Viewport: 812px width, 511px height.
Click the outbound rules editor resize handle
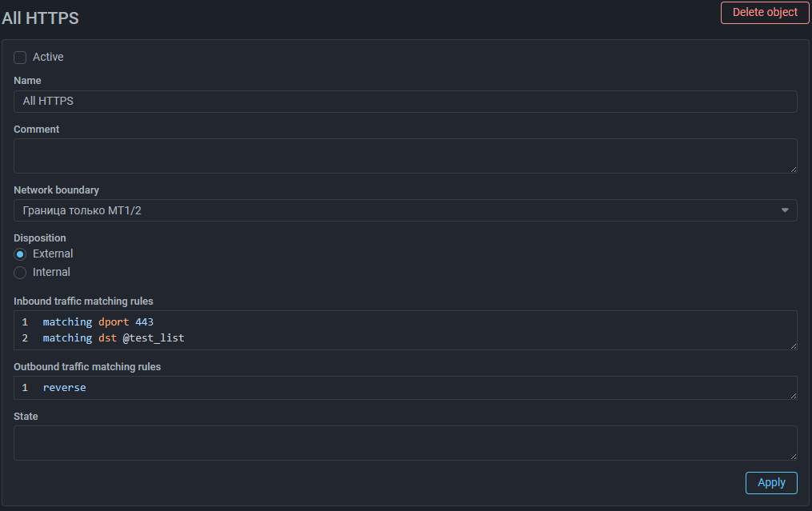(794, 396)
